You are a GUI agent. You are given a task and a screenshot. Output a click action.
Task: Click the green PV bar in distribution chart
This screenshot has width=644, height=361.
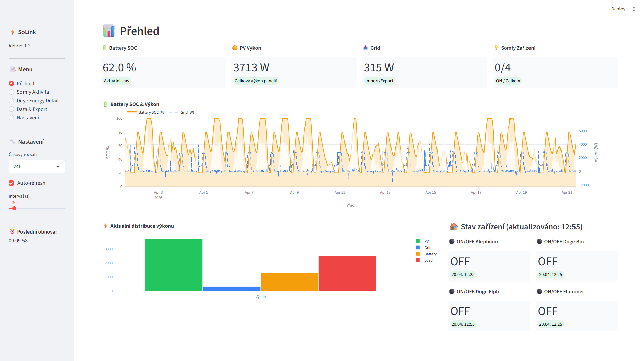click(174, 265)
